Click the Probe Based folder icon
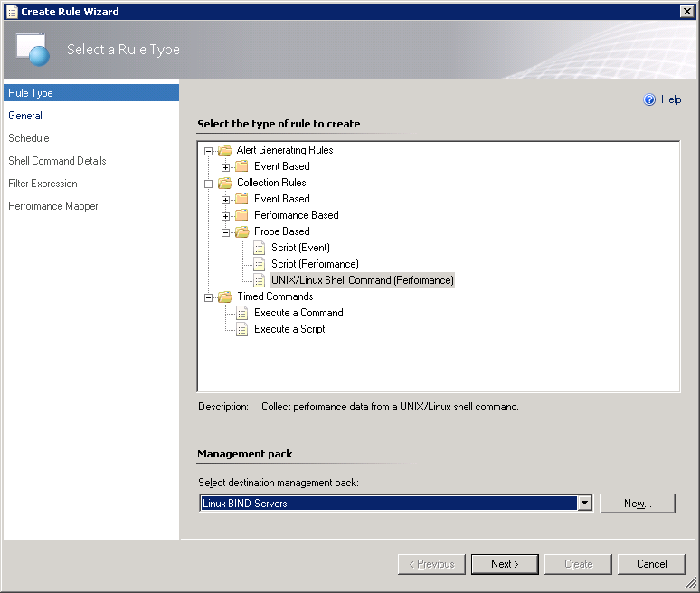 click(241, 231)
